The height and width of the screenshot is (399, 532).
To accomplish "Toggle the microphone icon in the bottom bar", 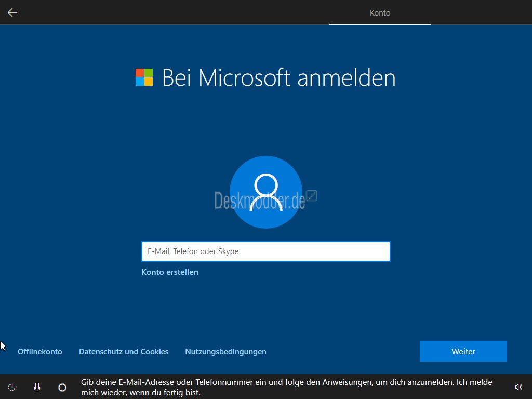I will click(37, 387).
